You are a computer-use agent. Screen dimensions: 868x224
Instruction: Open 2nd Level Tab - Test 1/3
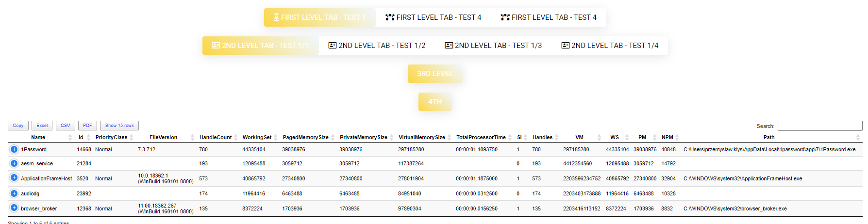[493, 46]
